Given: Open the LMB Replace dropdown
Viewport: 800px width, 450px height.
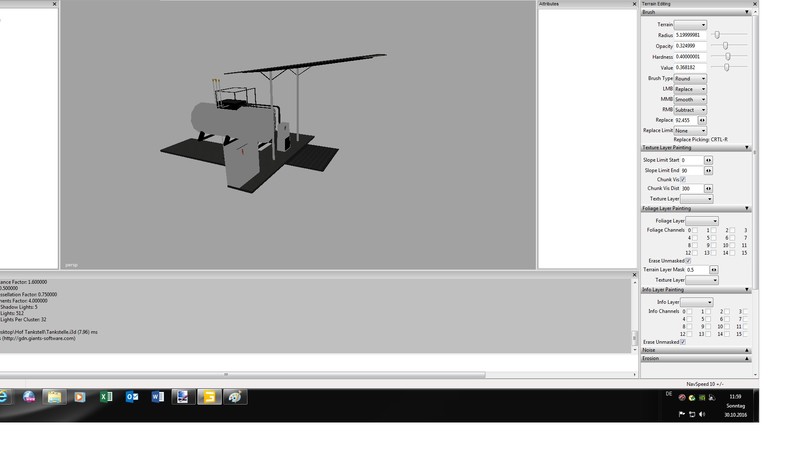Looking at the screenshot, I should coord(690,89).
